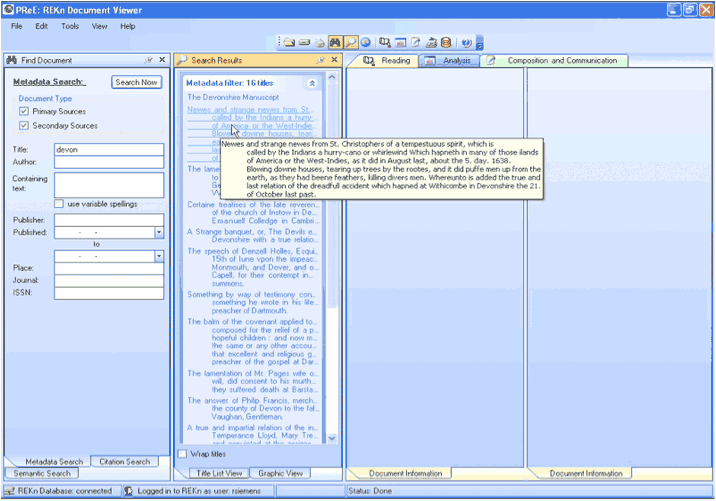Open The Devonshire Manuscript result

[233, 97]
